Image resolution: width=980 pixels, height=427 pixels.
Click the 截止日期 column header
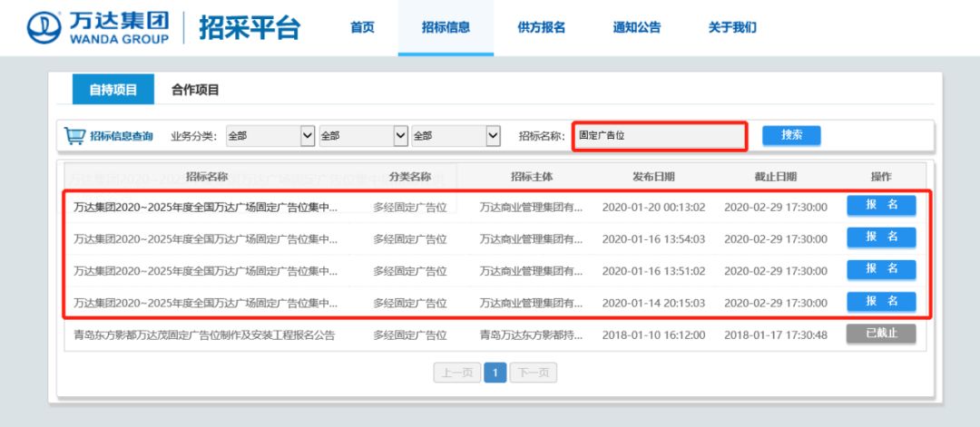[x=776, y=177]
